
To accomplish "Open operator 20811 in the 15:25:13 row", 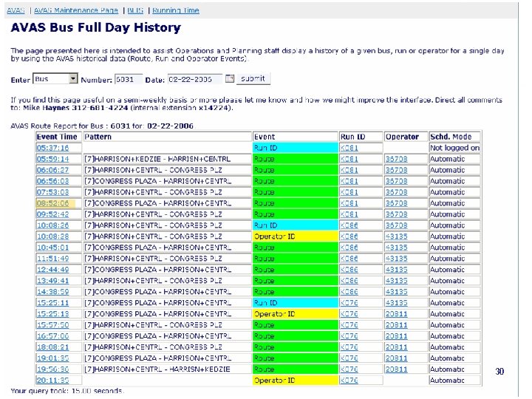I will pyautogui.click(x=396, y=314).
